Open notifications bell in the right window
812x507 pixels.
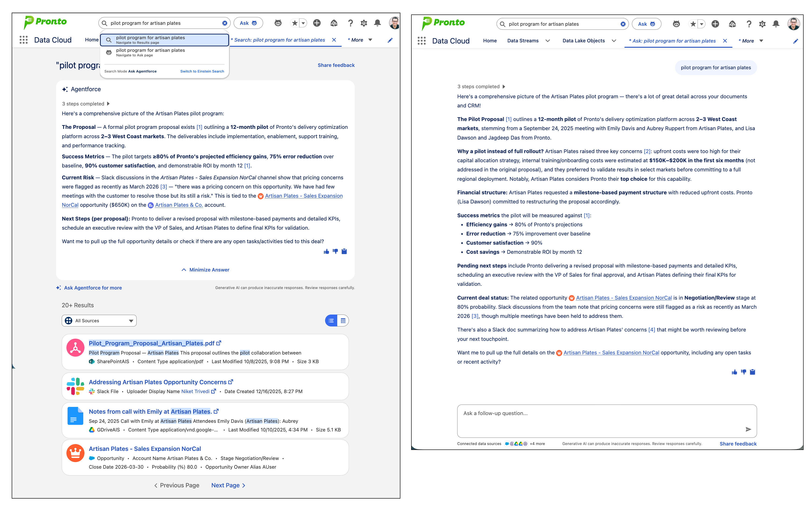click(776, 24)
